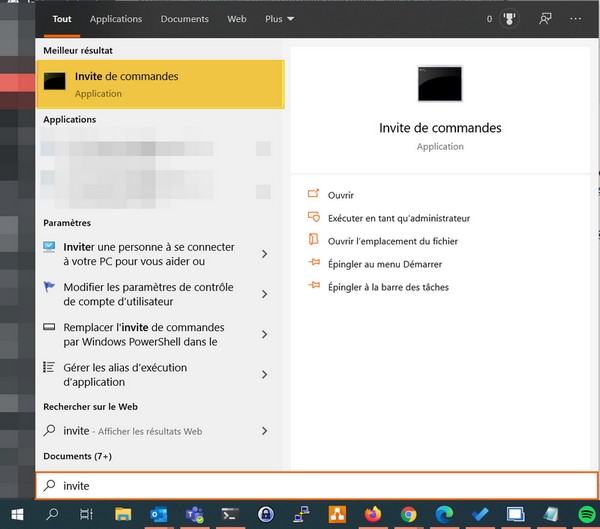Launch Google Chrome from the taskbar
Image resolution: width=600 pixels, height=529 pixels.
[x=408, y=514]
